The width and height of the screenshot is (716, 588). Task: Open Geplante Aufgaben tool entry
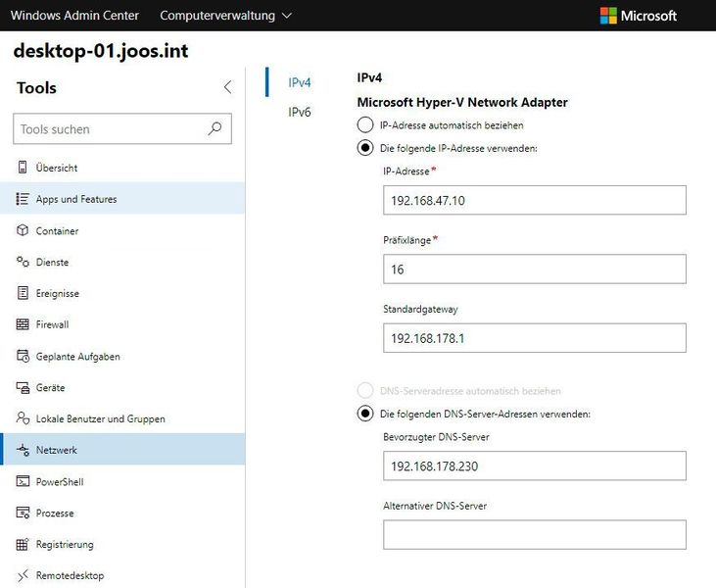tap(122, 356)
